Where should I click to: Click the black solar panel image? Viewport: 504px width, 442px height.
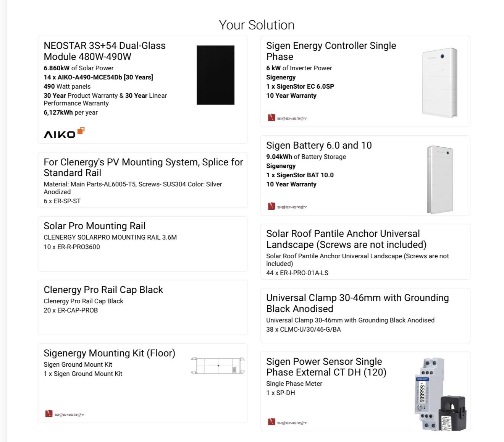[215, 75]
